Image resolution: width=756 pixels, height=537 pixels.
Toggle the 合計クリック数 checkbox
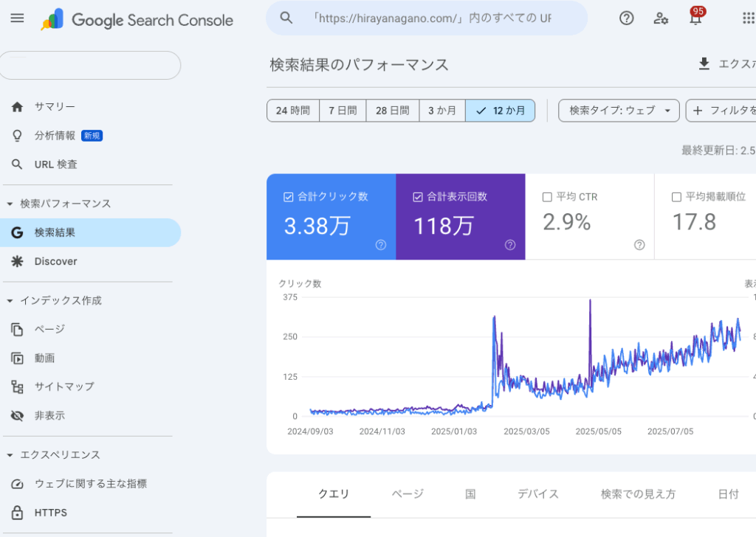pyautogui.click(x=289, y=197)
